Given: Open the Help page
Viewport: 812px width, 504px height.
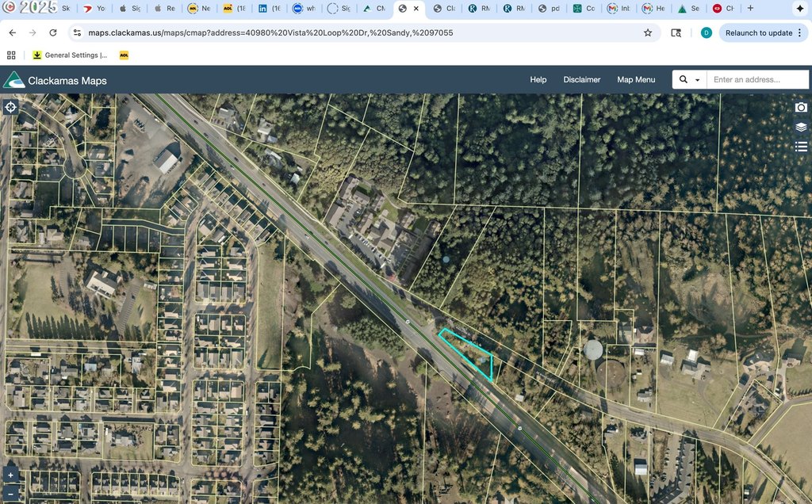Looking at the screenshot, I should coord(538,80).
